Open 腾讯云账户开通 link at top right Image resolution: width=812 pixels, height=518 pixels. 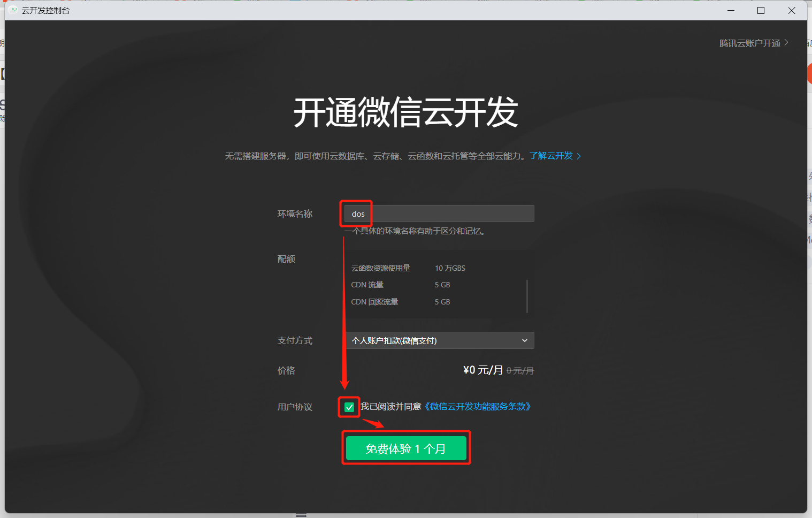coord(754,43)
